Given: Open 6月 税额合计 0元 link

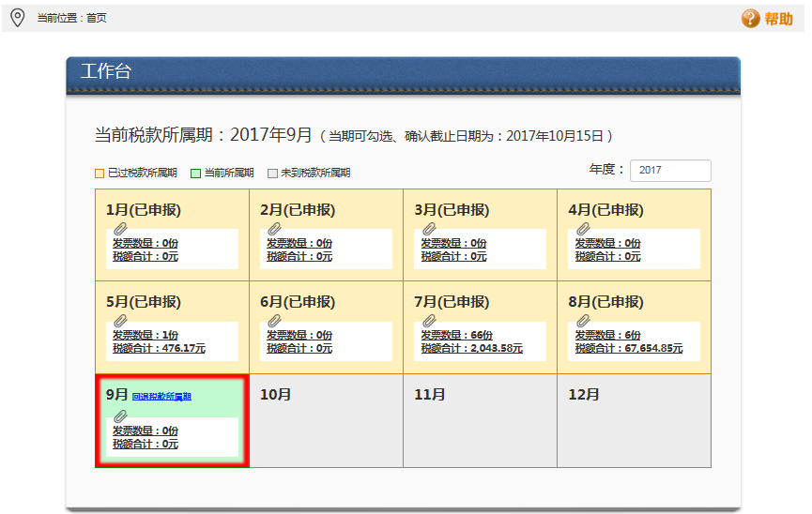Looking at the screenshot, I should pyautogui.click(x=299, y=348).
